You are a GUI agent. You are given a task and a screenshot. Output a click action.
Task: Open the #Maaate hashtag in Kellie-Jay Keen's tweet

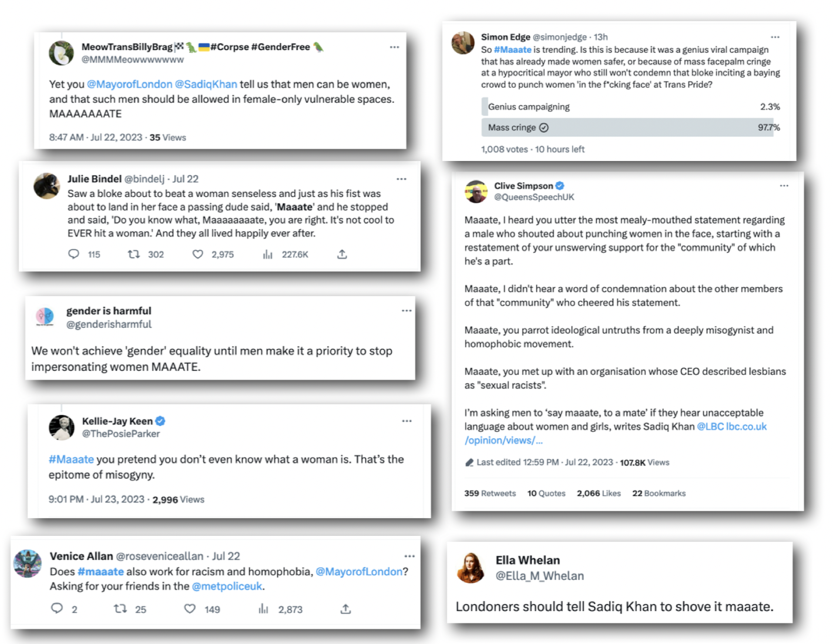[x=71, y=459]
